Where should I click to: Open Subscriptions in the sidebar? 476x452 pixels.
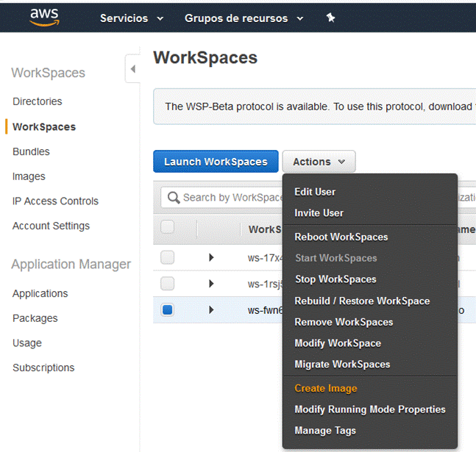coord(43,367)
